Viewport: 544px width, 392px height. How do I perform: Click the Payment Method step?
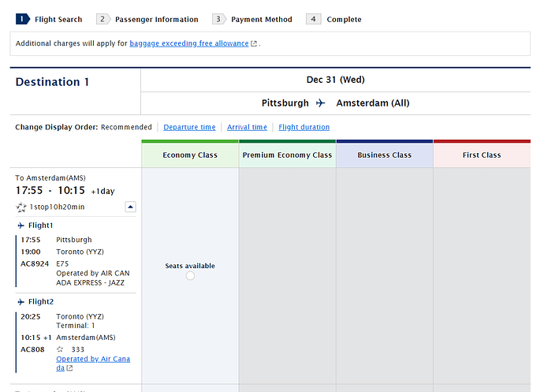point(261,19)
